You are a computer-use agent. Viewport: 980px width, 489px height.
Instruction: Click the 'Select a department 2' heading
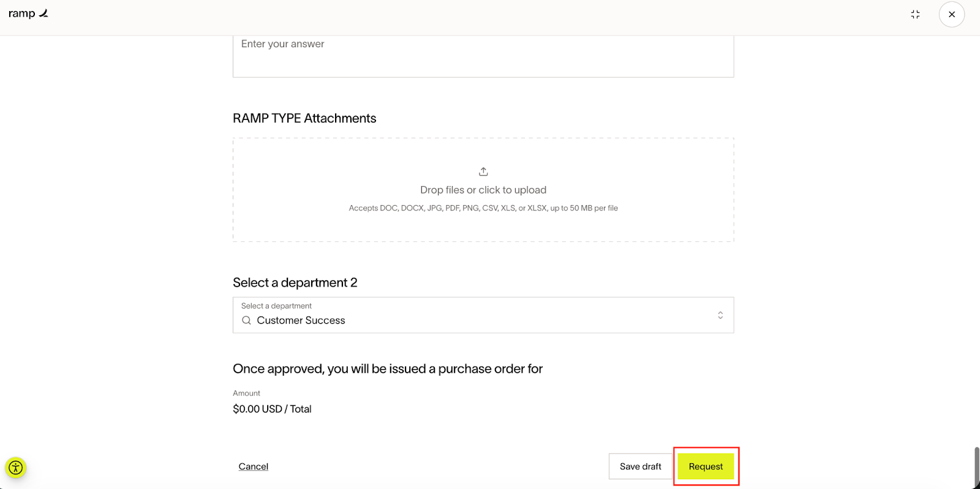click(295, 283)
